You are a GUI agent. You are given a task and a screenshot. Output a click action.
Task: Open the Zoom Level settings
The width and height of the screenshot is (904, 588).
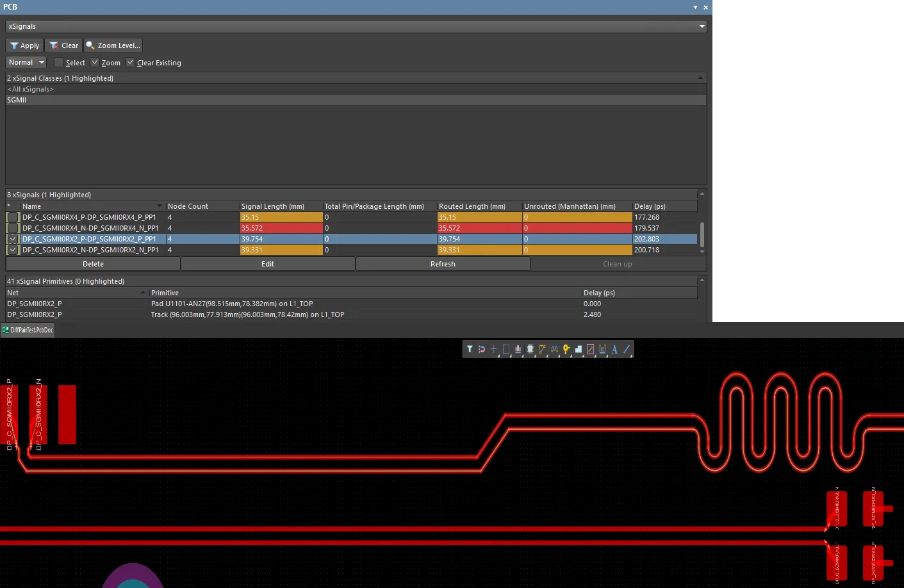coord(113,45)
